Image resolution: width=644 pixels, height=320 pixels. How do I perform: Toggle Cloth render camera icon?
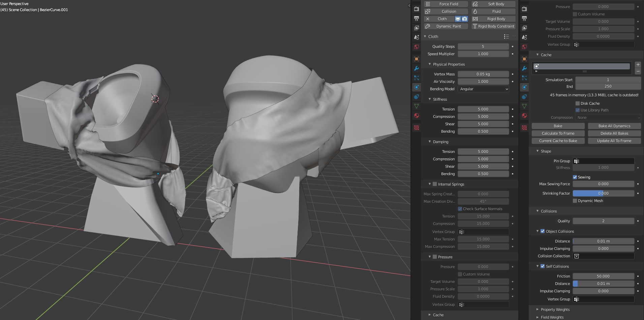pos(465,19)
